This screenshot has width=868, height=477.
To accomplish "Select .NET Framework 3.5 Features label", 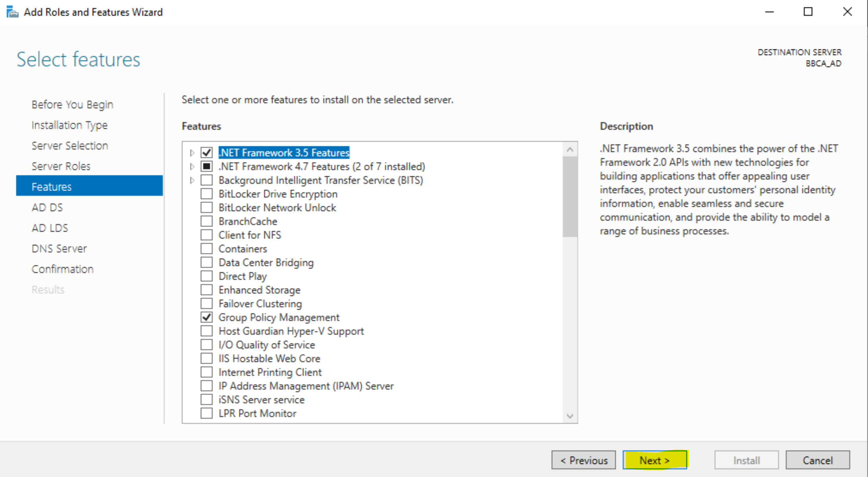I will 284,153.
